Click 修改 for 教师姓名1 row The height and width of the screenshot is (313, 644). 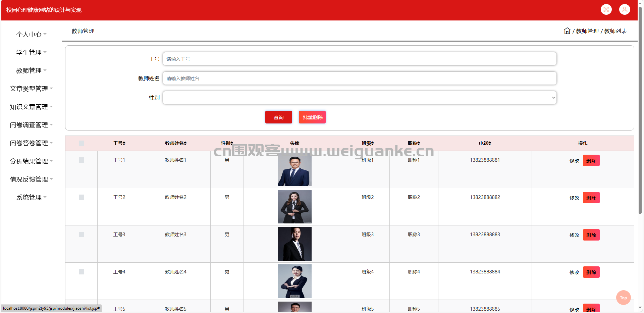point(574,161)
